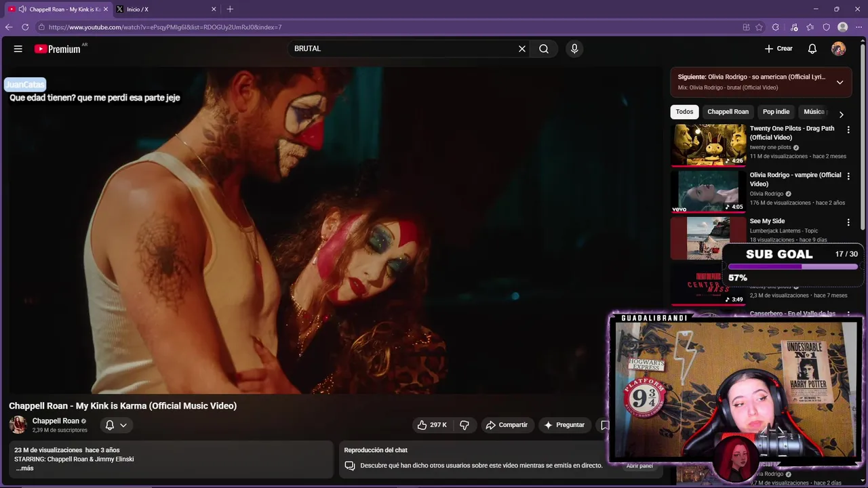
Task: Like the video with thumbs up
Action: coord(432,425)
